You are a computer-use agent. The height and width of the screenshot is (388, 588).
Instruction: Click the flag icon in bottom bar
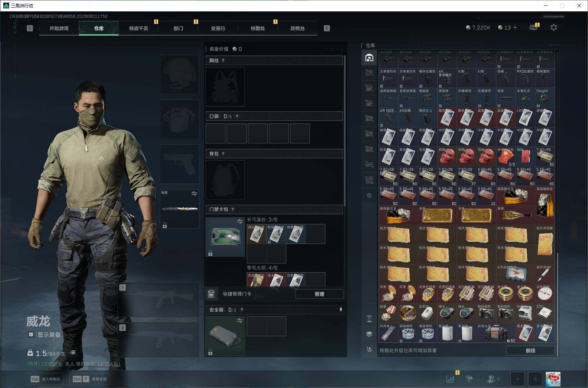tap(469, 379)
